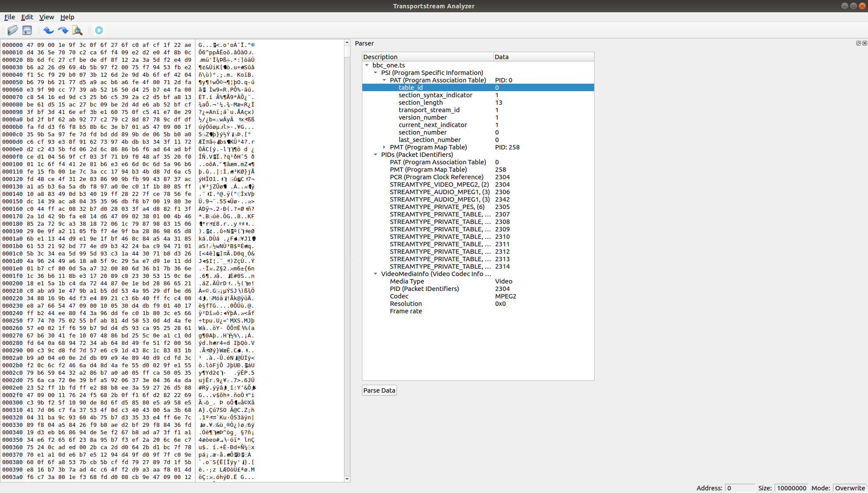Click the Description column header
868x493 pixels.
click(428, 57)
